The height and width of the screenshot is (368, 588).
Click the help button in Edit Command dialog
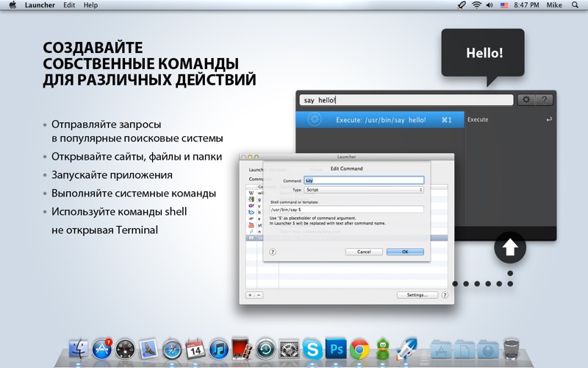(273, 252)
